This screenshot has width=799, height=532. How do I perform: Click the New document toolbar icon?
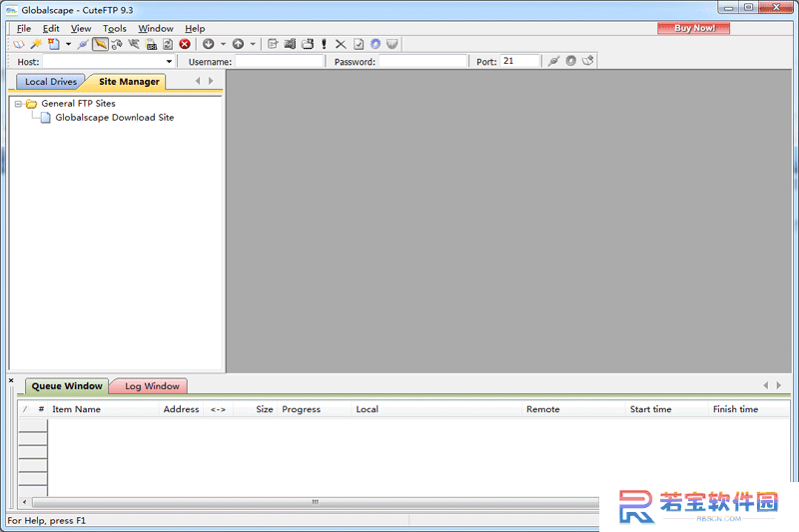click(x=54, y=44)
